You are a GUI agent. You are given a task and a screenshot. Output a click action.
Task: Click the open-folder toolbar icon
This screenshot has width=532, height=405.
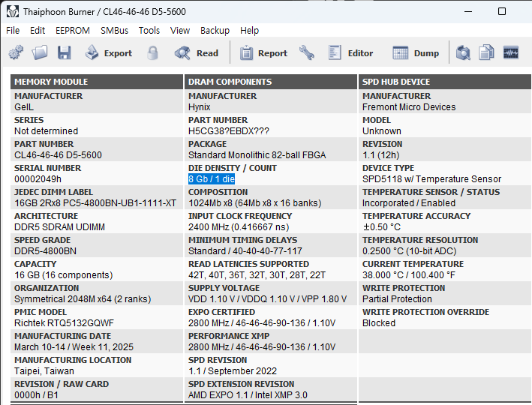(x=40, y=53)
